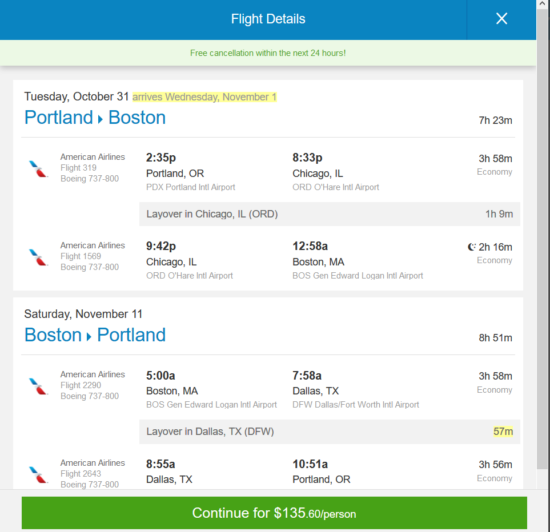550x532 pixels.
Task: Continue for $135.60 per person
Action: (274, 513)
